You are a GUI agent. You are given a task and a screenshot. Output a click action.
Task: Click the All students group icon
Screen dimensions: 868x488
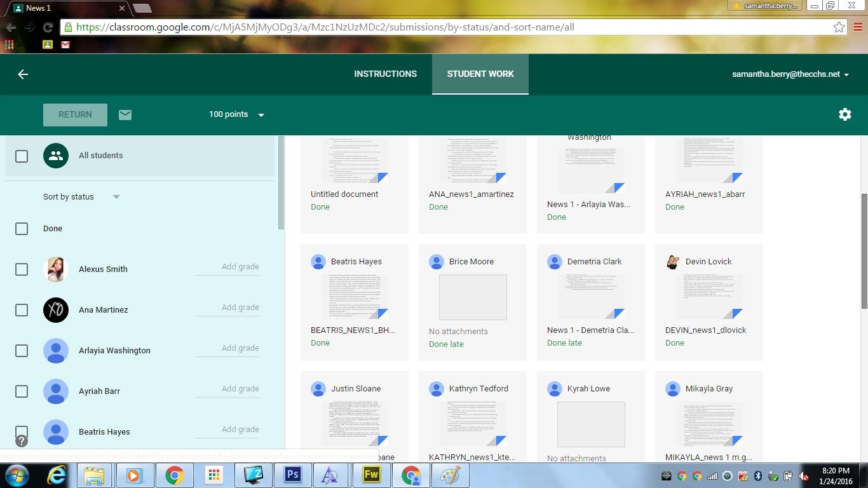click(56, 156)
